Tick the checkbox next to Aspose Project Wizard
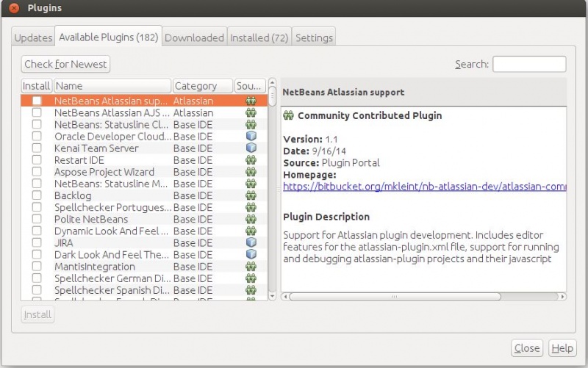The height and width of the screenshot is (368, 588). (x=37, y=172)
